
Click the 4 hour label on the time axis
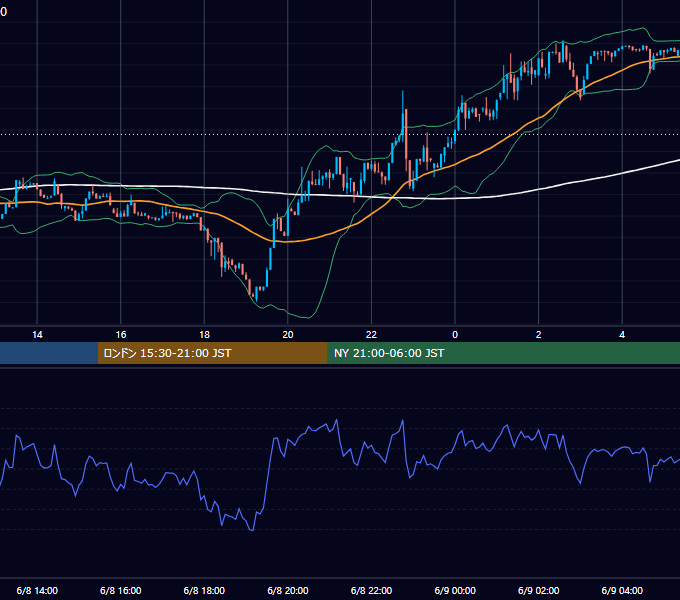click(622, 334)
